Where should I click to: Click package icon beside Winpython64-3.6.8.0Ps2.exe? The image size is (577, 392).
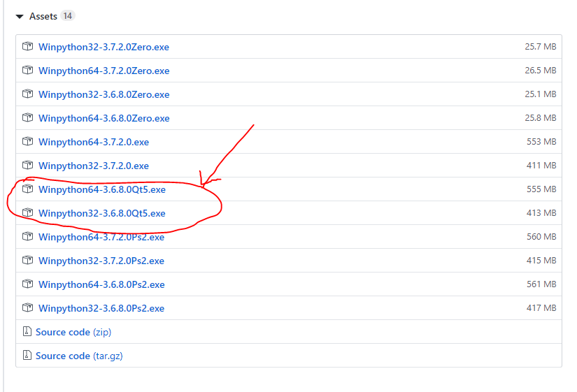(27, 284)
